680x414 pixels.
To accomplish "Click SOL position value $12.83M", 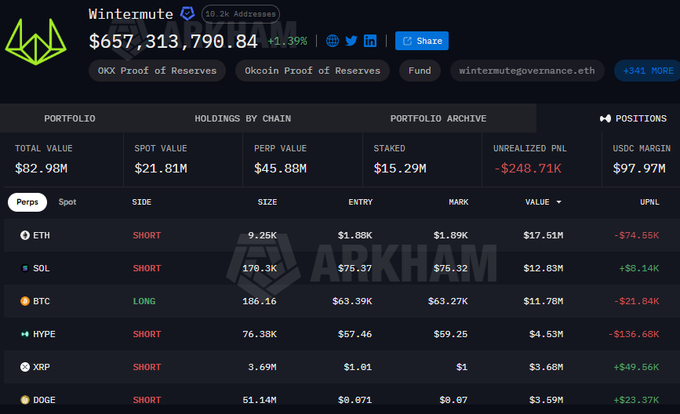I will click(x=543, y=268).
